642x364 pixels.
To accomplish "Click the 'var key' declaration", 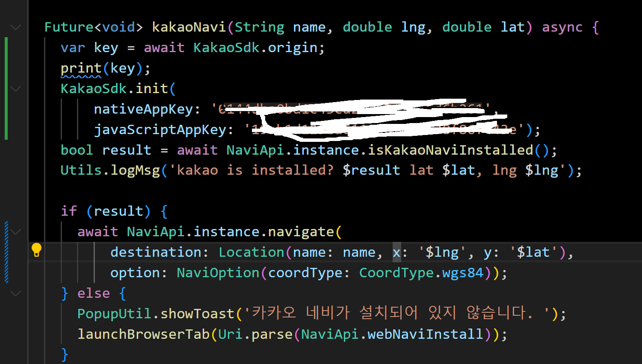I will click(x=89, y=47).
